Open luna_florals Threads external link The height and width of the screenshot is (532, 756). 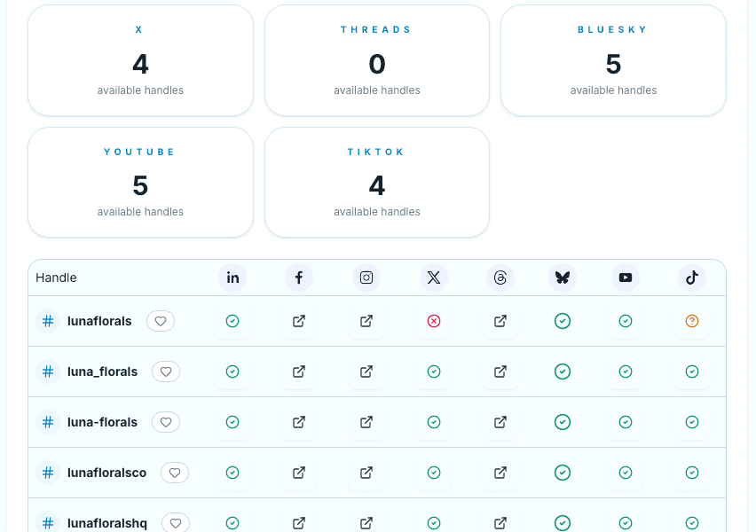tap(500, 372)
